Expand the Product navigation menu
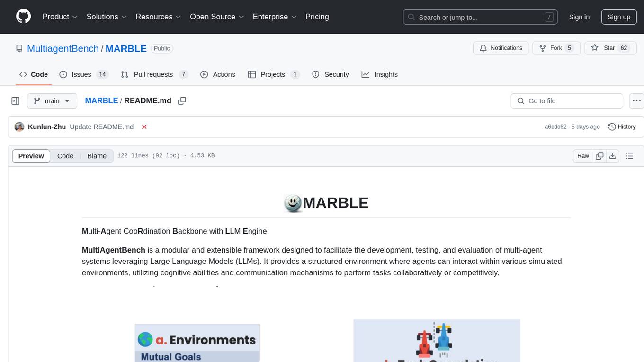644x362 pixels. click(60, 17)
